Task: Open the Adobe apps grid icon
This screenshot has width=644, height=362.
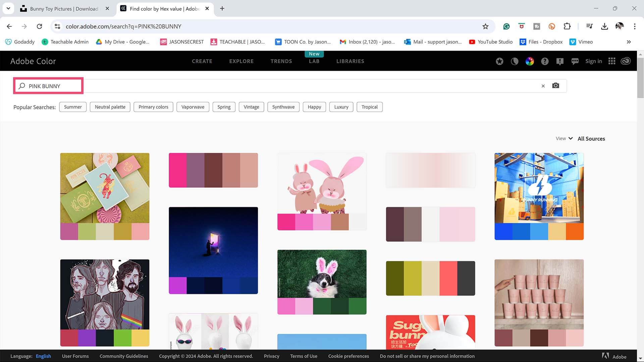Action: click(x=612, y=61)
